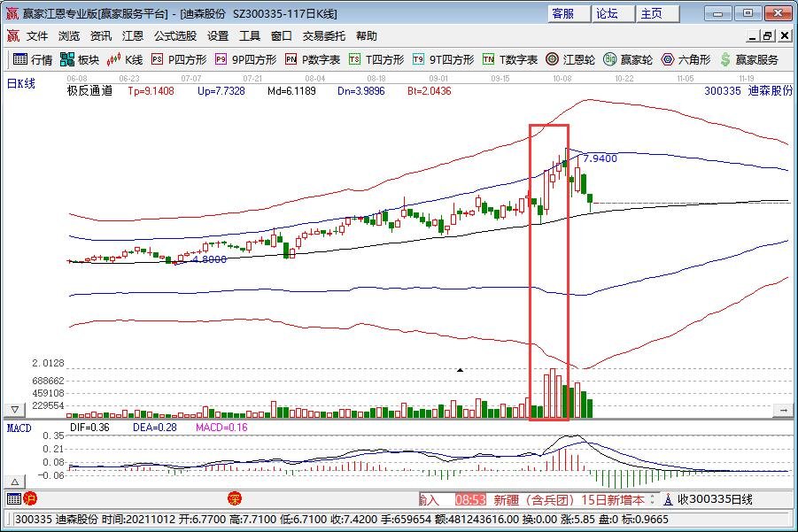Collapse the volume panel with down triangle

14,410
